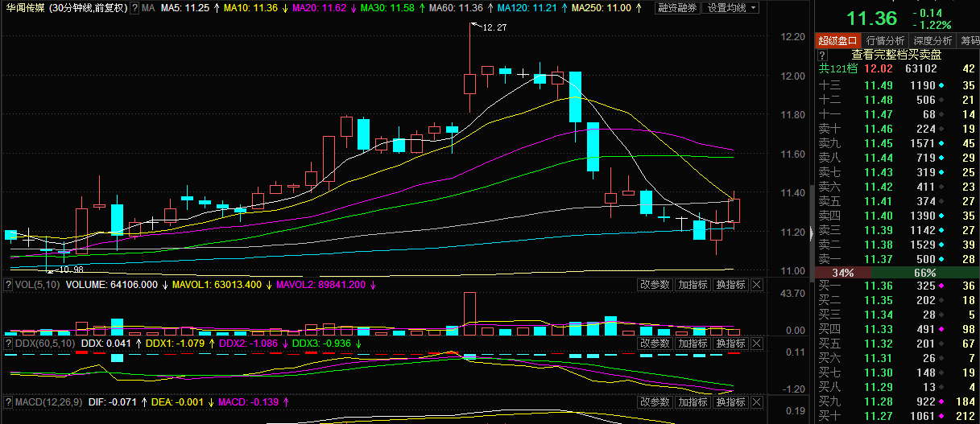Select MA5 value 11.25 label
The image size is (980, 424).
point(185,8)
